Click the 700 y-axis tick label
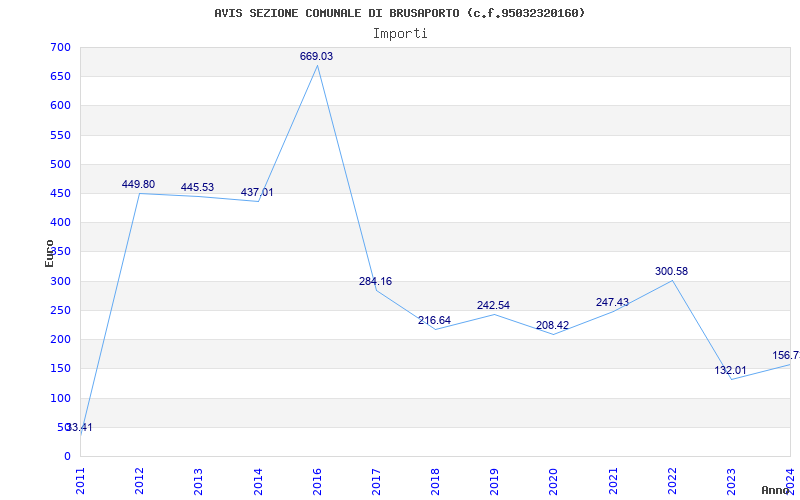The width and height of the screenshot is (800, 500). (61, 47)
